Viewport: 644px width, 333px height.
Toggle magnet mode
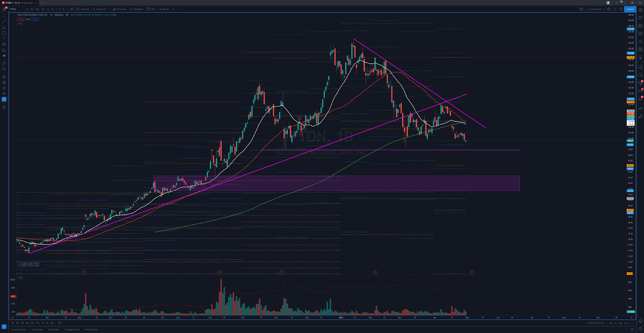tap(4, 76)
